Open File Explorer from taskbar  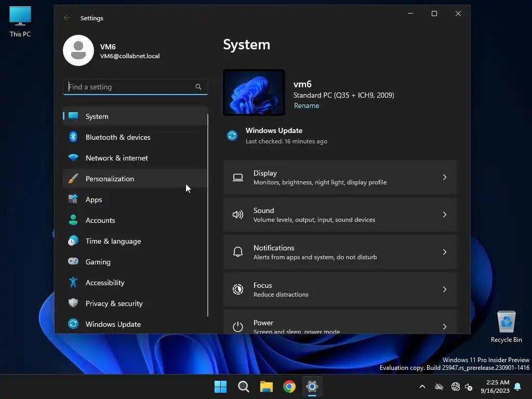coord(267,387)
